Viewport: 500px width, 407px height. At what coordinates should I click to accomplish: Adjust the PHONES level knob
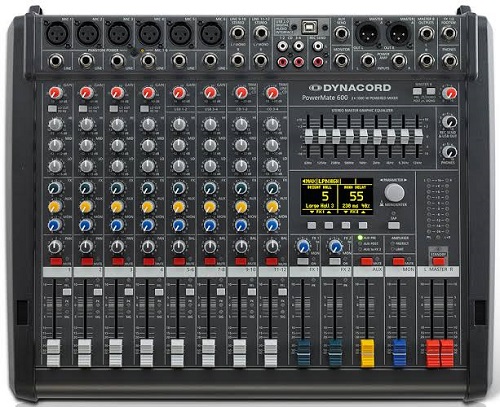(450, 152)
